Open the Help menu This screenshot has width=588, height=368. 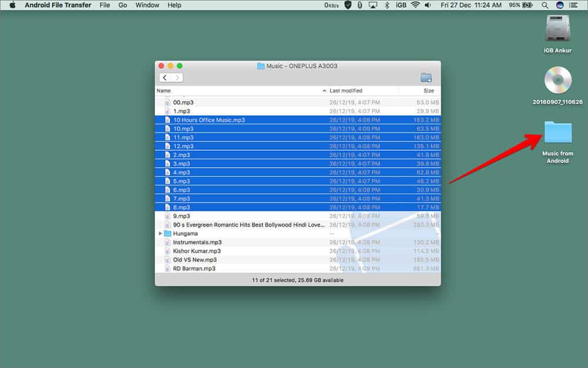[x=174, y=5]
